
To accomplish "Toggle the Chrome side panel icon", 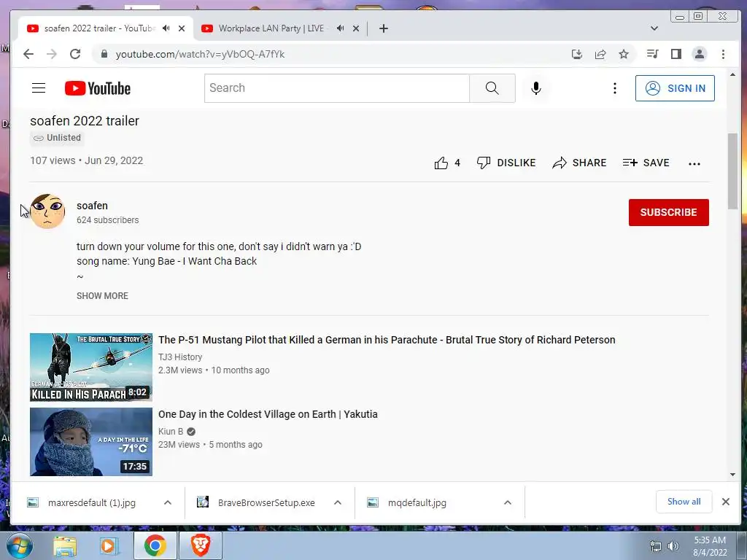I will click(676, 54).
